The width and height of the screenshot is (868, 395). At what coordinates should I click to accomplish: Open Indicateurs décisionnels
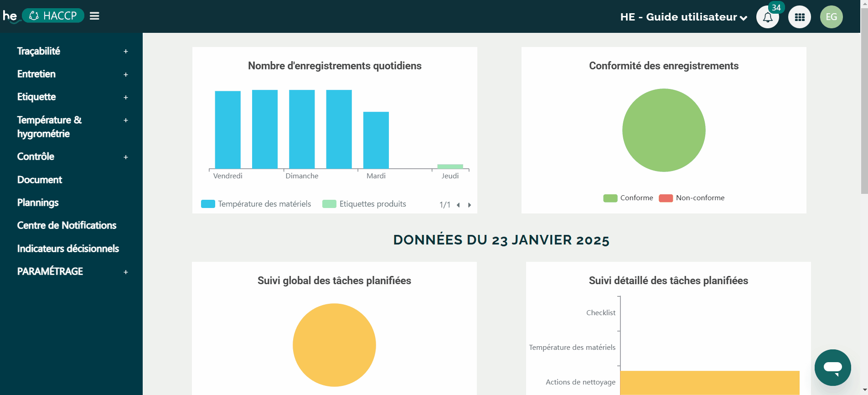coord(68,249)
